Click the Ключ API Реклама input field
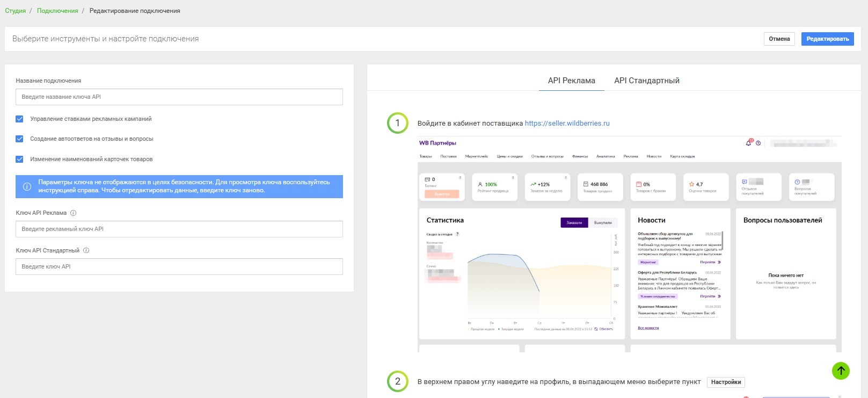This screenshot has width=868, height=398. tap(179, 229)
